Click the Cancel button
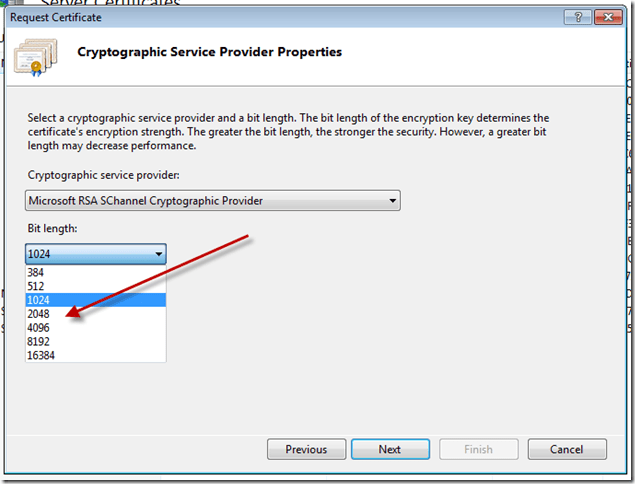The width and height of the screenshot is (635, 484). click(567, 449)
